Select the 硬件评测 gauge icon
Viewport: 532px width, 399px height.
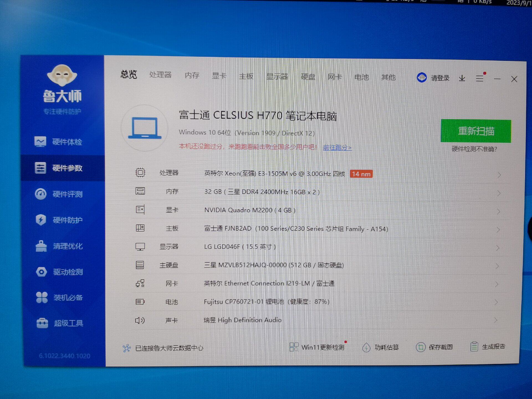pos(41,194)
